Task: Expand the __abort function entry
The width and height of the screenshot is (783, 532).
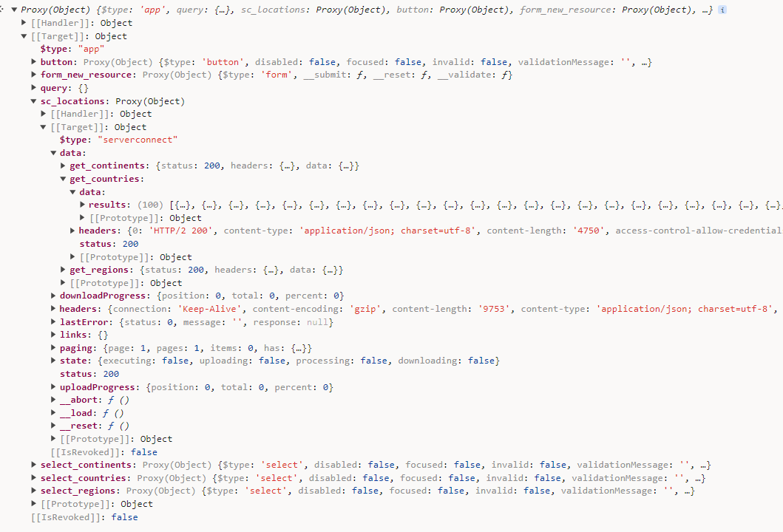Action: 53,400
